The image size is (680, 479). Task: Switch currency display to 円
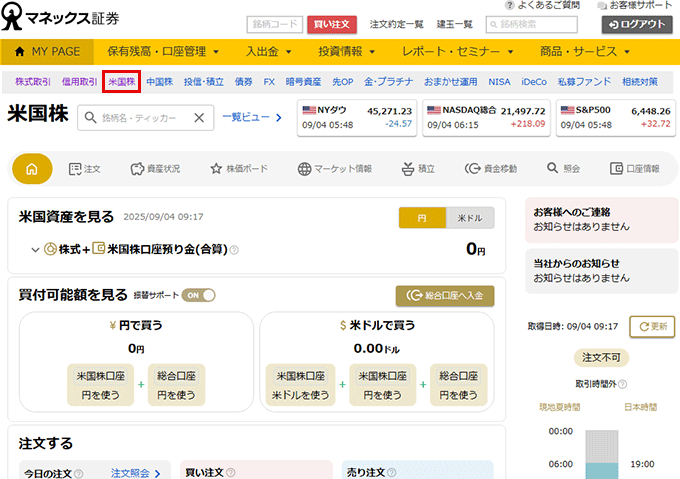422,218
